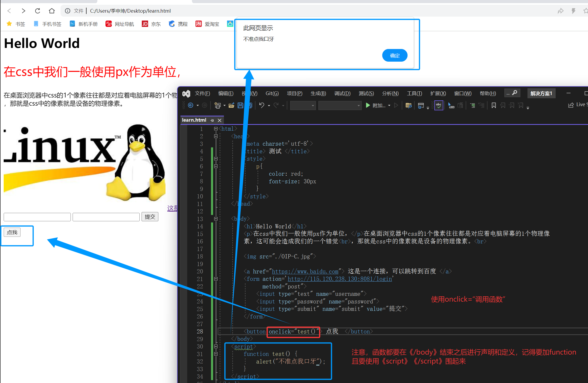The width and height of the screenshot is (588, 383).
Task: Click the new project toolbar icon
Action: (x=218, y=105)
